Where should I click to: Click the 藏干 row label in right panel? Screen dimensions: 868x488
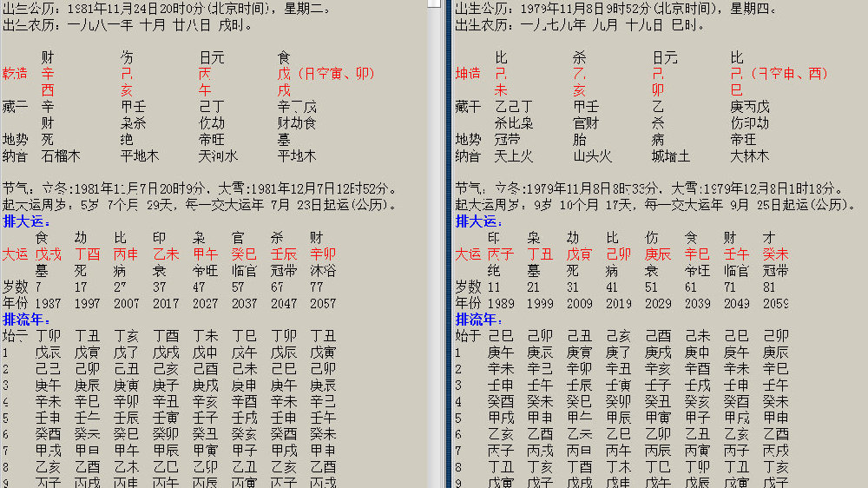[x=468, y=106]
